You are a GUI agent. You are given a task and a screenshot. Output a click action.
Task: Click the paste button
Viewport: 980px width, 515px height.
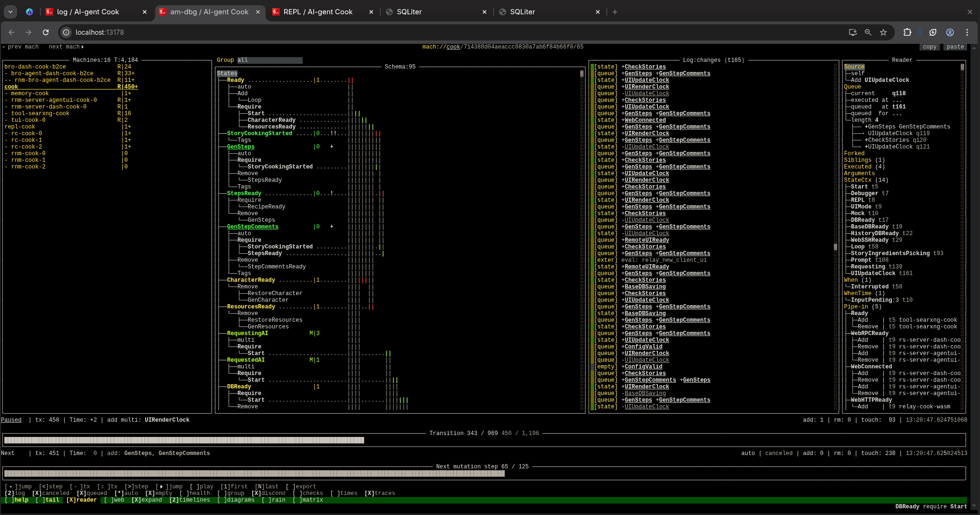click(x=955, y=47)
